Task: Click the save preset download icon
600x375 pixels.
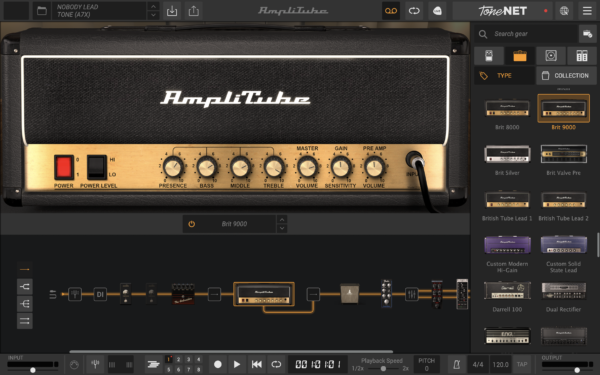Action: click(x=172, y=11)
